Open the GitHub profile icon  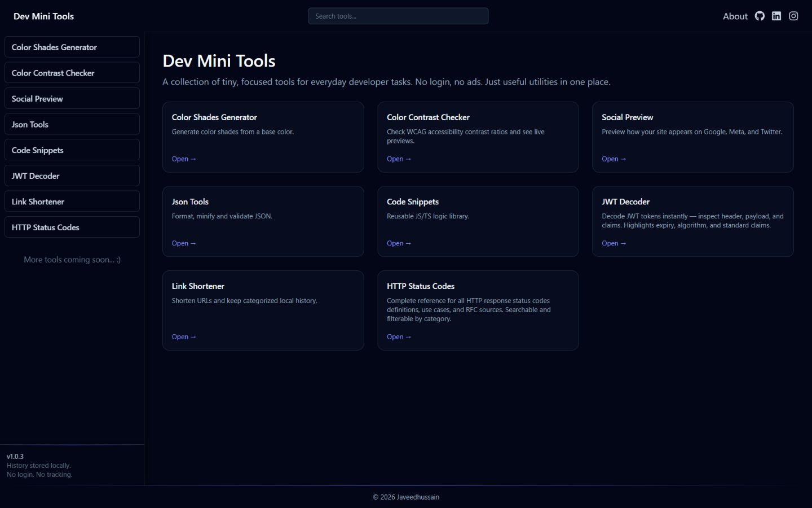click(760, 16)
